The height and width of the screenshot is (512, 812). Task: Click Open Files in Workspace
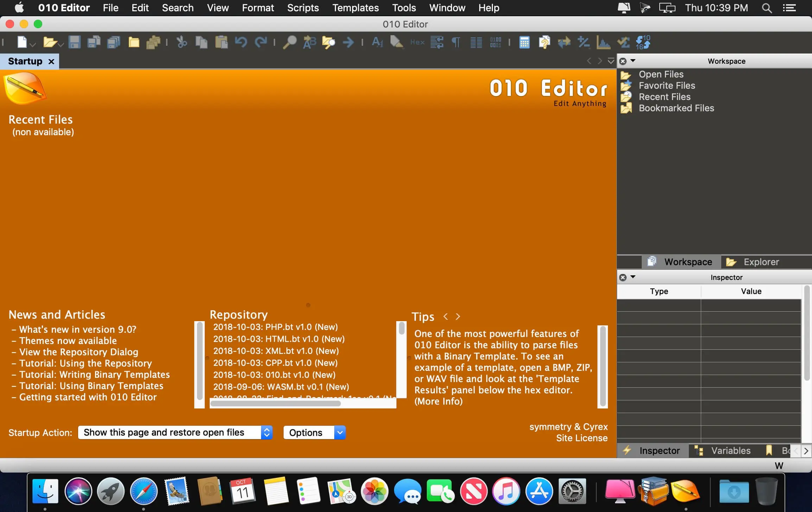661,74
